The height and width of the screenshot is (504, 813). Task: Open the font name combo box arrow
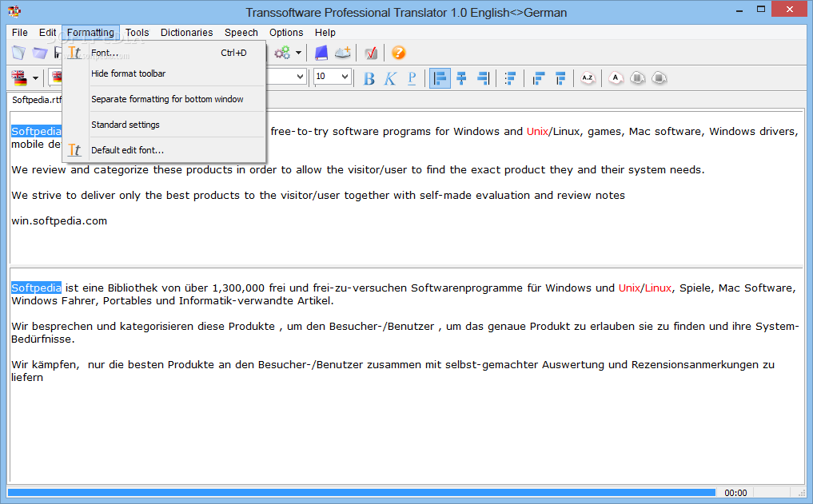(300, 77)
